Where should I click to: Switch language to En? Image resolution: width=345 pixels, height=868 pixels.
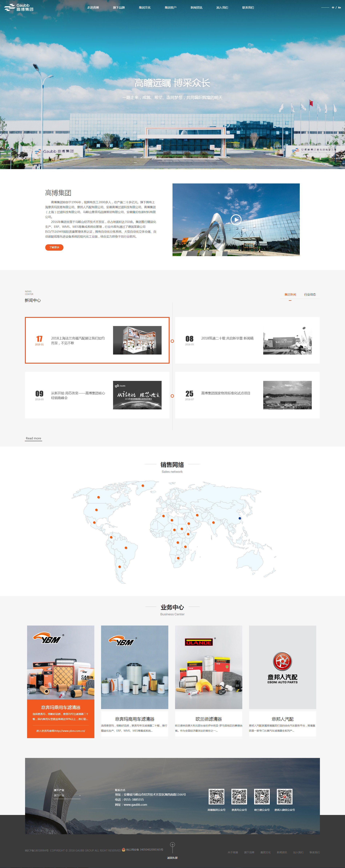click(339, 7)
